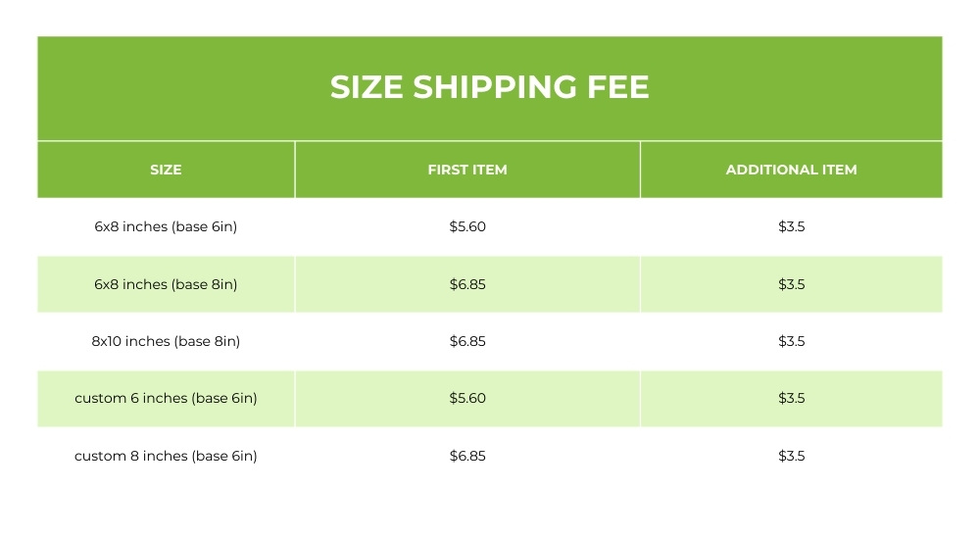Click the 8x10 inches (base 8in) size cell
Image resolution: width=980 pixels, height=539 pixels.
click(166, 341)
